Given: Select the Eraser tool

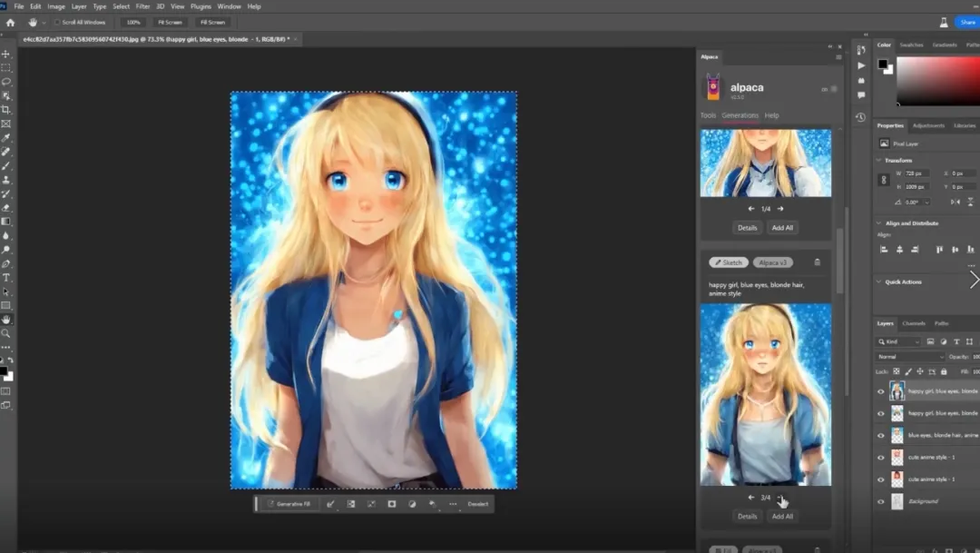Looking at the screenshot, I should 6,208.
